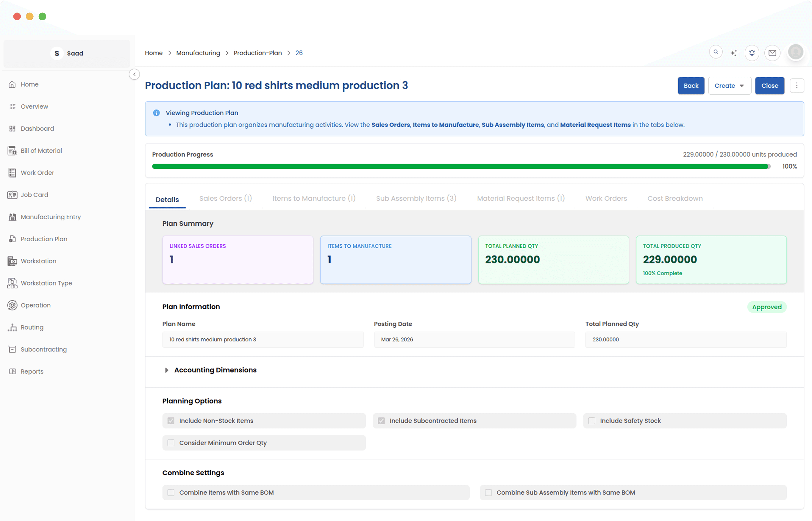This screenshot has height=521, width=812.
Task: Click the Back button
Action: tap(691, 86)
